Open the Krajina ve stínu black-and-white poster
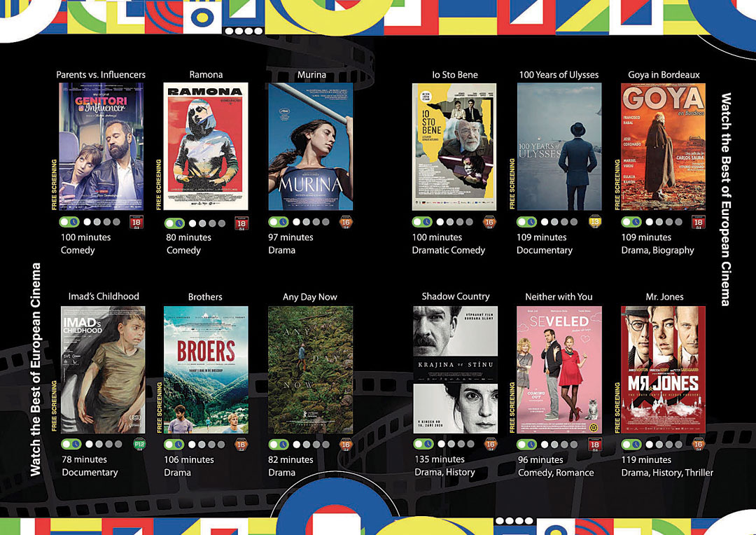This screenshot has width=756, height=535. coord(456,370)
